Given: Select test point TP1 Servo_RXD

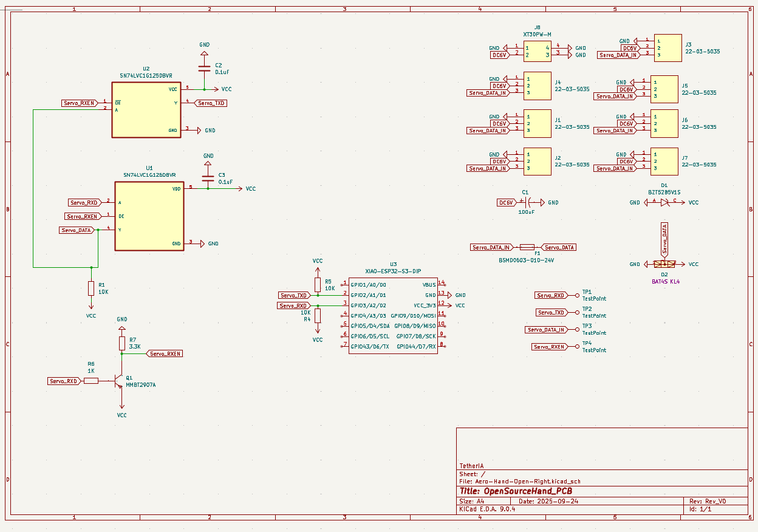Looking at the screenshot, I should [578, 295].
